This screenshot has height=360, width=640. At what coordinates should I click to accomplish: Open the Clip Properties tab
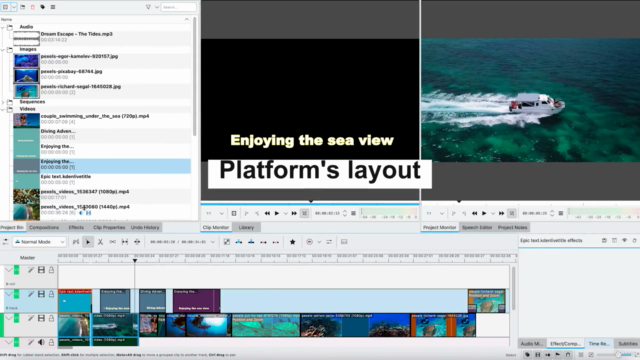(x=109, y=227)
